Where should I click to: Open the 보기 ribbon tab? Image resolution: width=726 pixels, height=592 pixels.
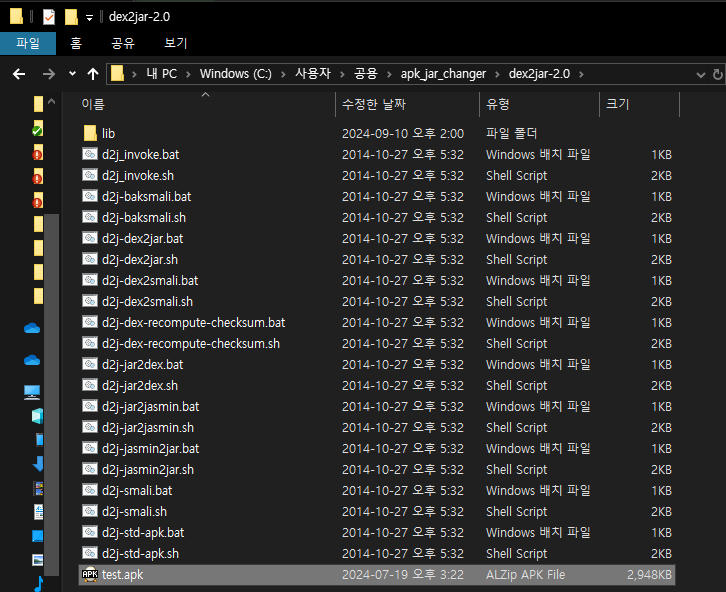[175, 43]
